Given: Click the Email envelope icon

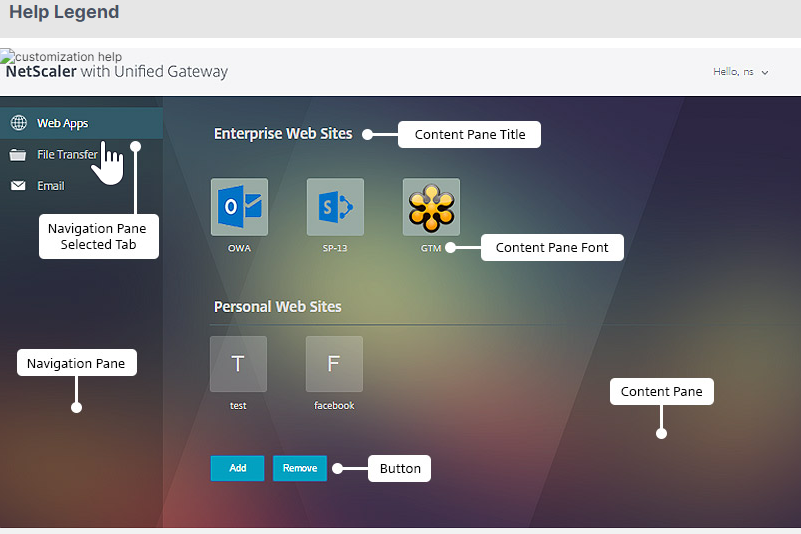Looking at the screenshot, I should pyautogui.click(x=18, y=185).
